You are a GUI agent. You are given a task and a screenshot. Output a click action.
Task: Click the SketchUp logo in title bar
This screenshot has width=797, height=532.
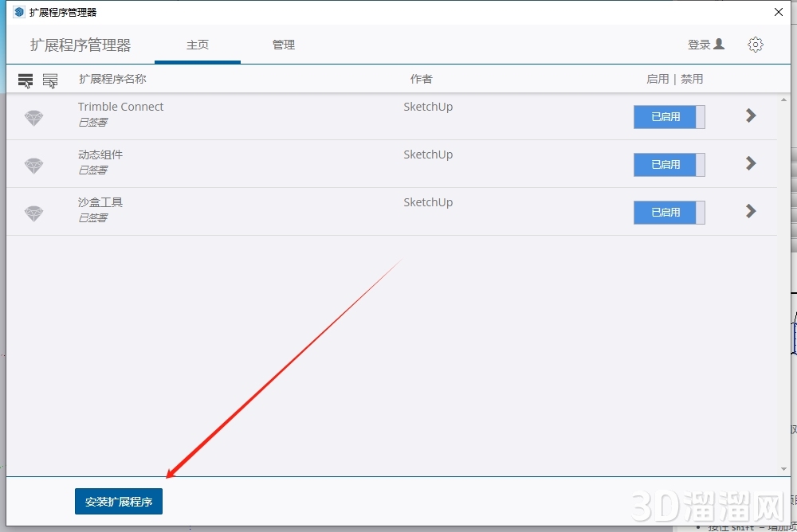point(18,12)
